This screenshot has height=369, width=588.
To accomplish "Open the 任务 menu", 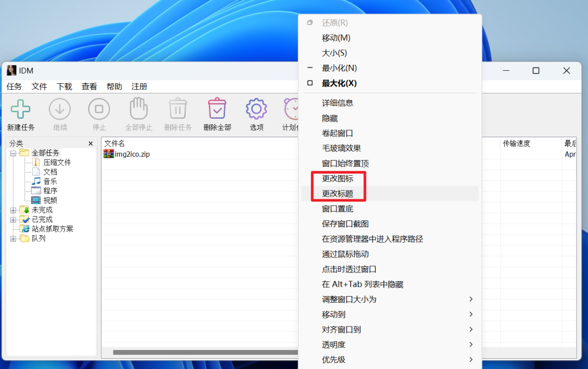I will [x=14, y=87].
